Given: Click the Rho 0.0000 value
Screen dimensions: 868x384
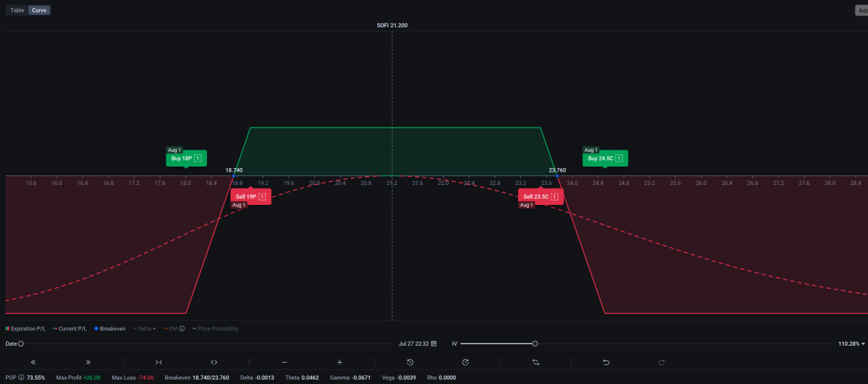Looking at the screenshot, I should [449, 377].
